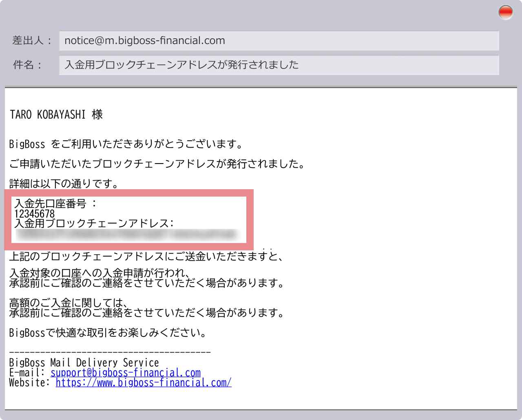522x420 pixels.
Task: Click the red close button at top right
Action: (505, 12)
